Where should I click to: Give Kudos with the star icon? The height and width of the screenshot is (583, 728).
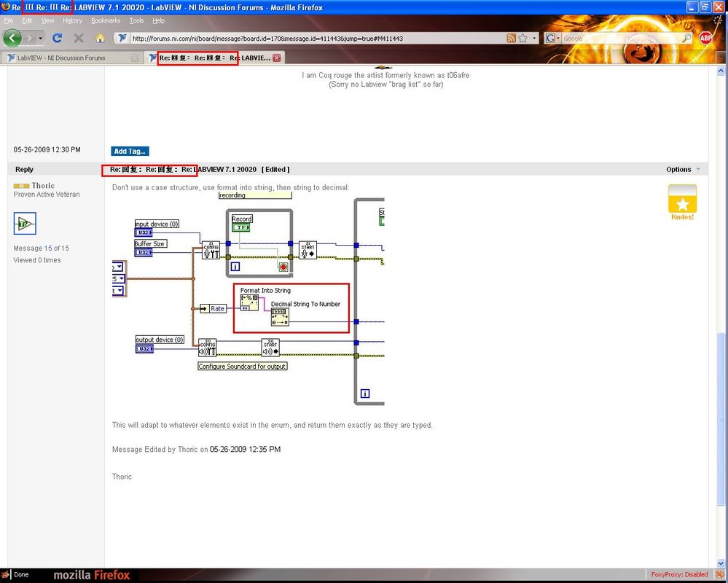pos(683,201)
